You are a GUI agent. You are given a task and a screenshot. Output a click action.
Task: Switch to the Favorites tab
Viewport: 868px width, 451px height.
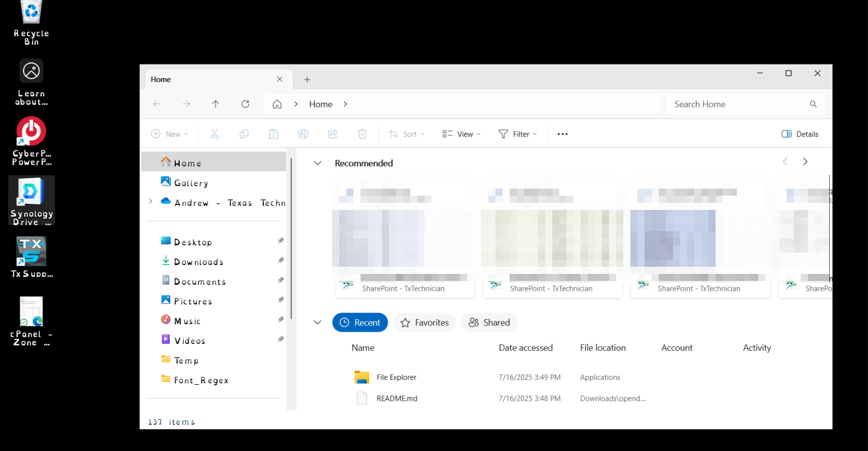pos(424,323)
